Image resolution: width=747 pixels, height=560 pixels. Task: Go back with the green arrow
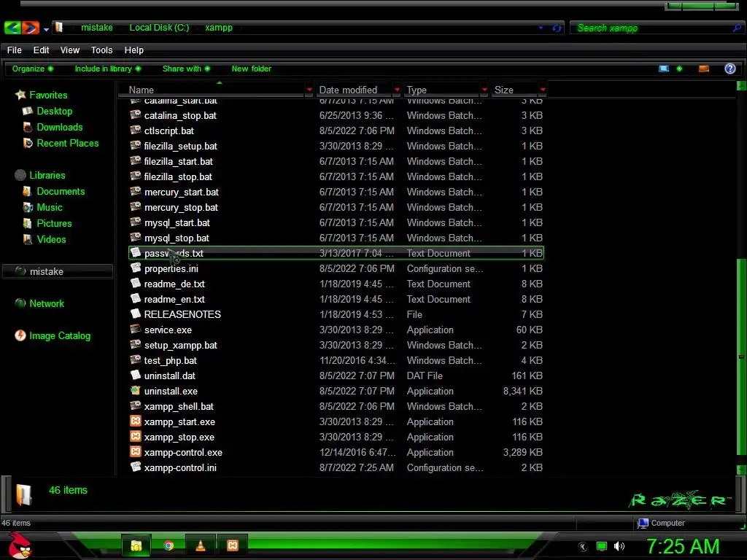[12, 28]
